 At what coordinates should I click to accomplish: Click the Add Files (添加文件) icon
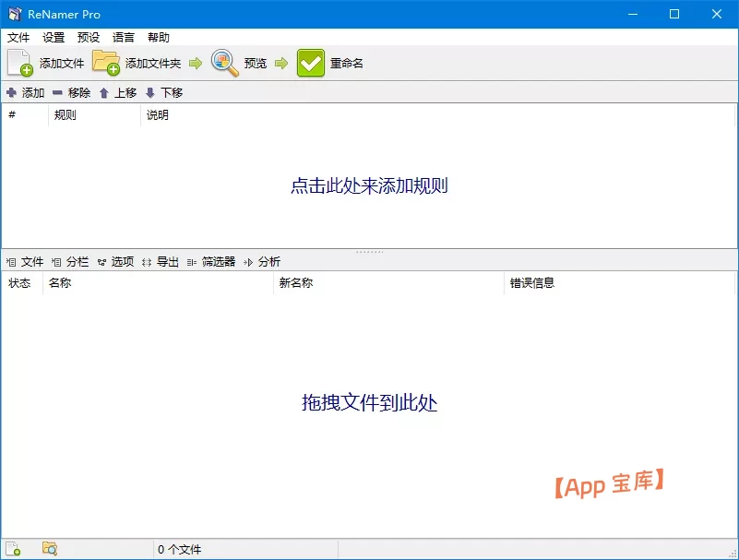point(20,63)
